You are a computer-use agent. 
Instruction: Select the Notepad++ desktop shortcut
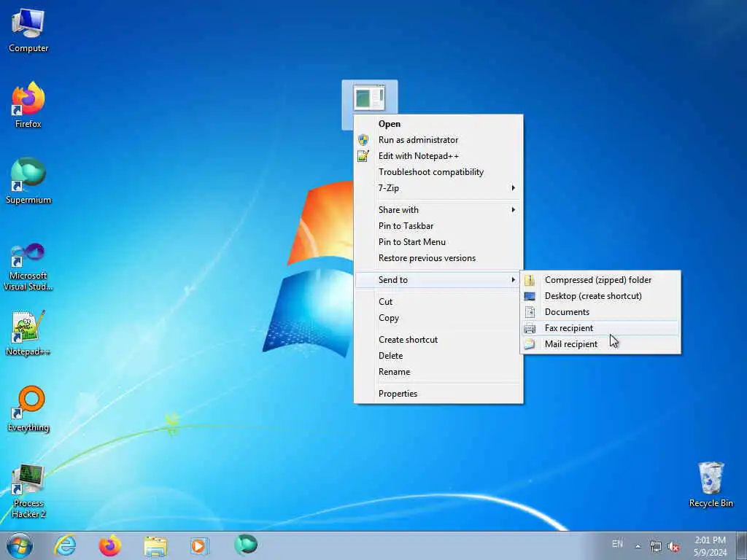(28, 333)
